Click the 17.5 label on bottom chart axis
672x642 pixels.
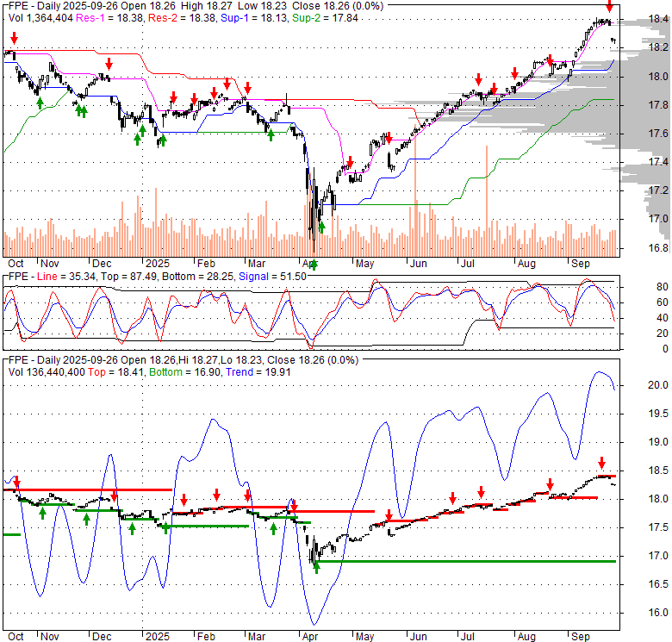click(x=658, y=527)
